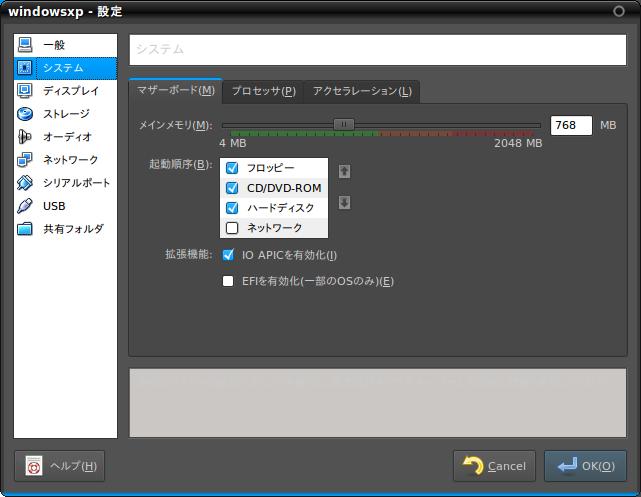This screenshot has width=641, height=497.
Task: Open the ネットワーク settings icon
Action: (25, 159)
